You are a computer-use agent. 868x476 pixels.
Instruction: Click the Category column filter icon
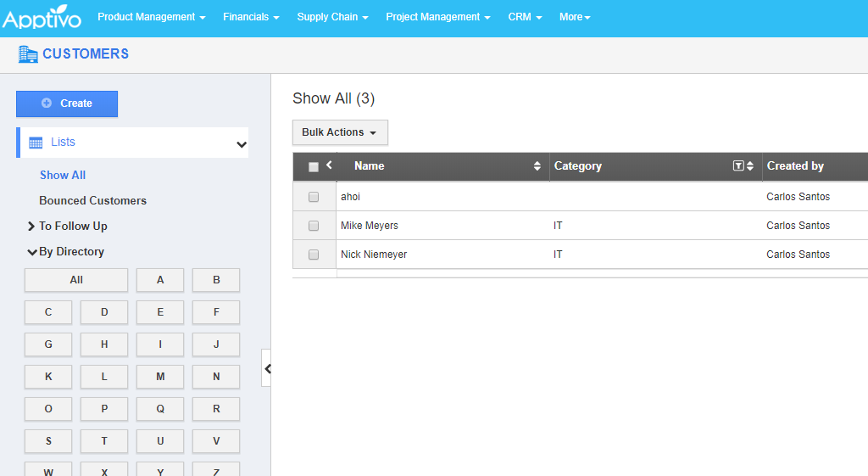pos(738,166)
